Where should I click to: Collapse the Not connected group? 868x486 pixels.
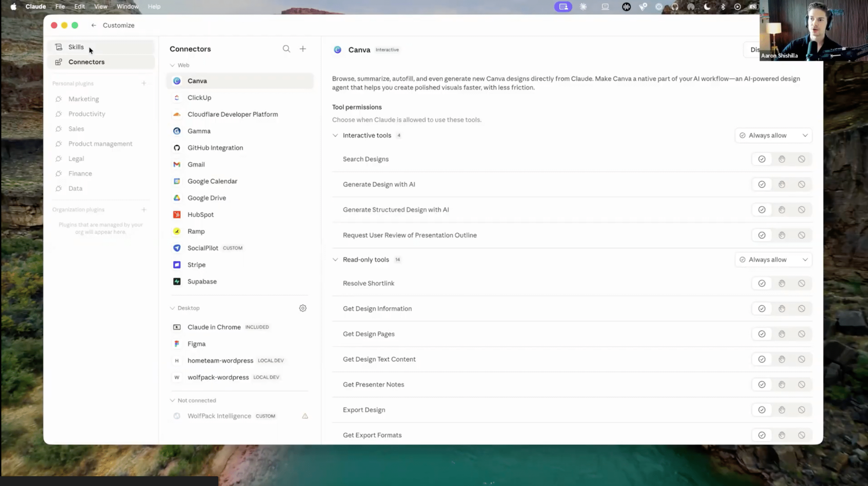172,400
